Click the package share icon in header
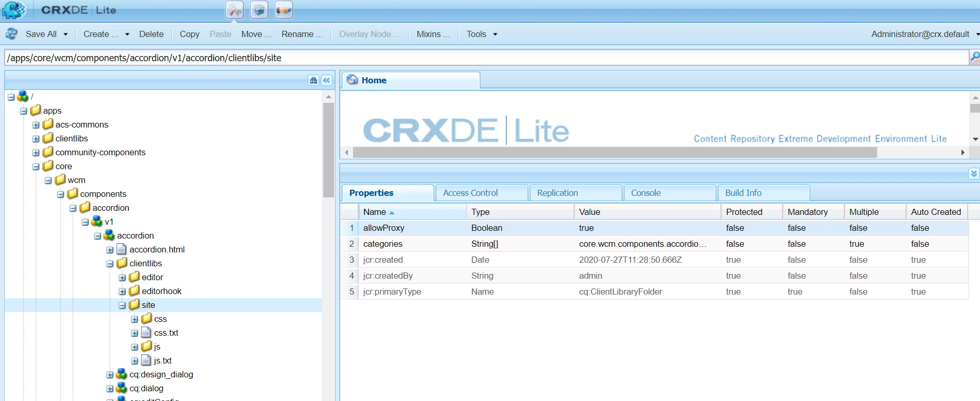 284,10
